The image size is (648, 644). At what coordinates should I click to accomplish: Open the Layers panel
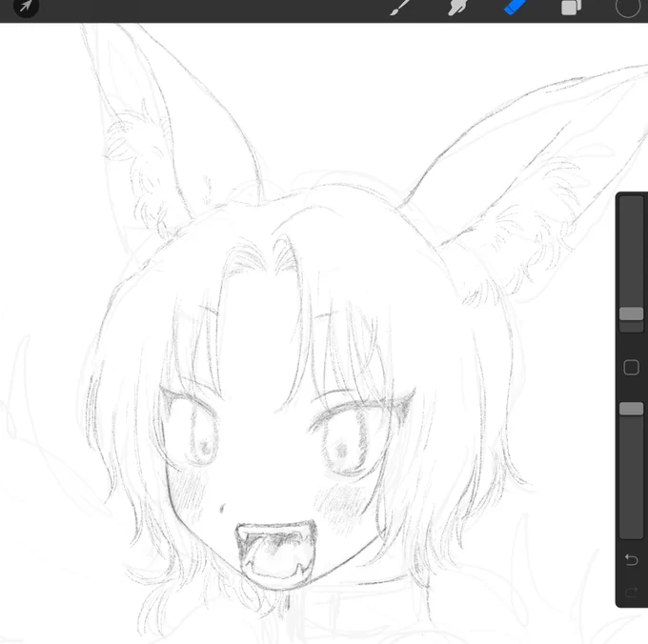[572, 7]
